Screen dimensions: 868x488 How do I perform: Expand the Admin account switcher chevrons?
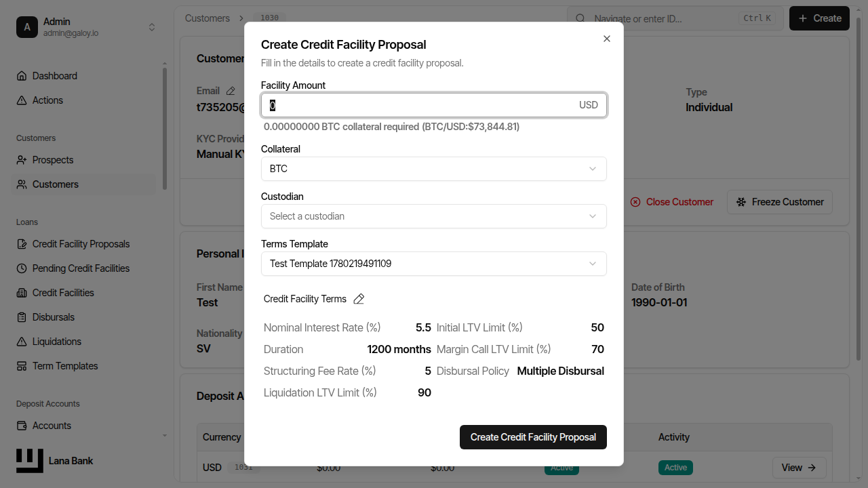click(x=152, y=27)
